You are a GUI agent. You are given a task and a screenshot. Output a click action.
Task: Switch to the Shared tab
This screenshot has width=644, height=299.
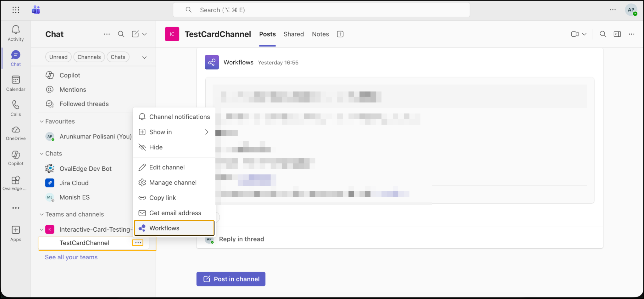pyautogui.click(x=293, y=34)
